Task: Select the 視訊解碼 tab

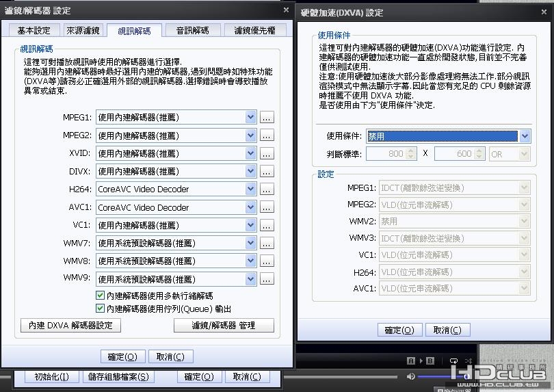Action: 134,31
